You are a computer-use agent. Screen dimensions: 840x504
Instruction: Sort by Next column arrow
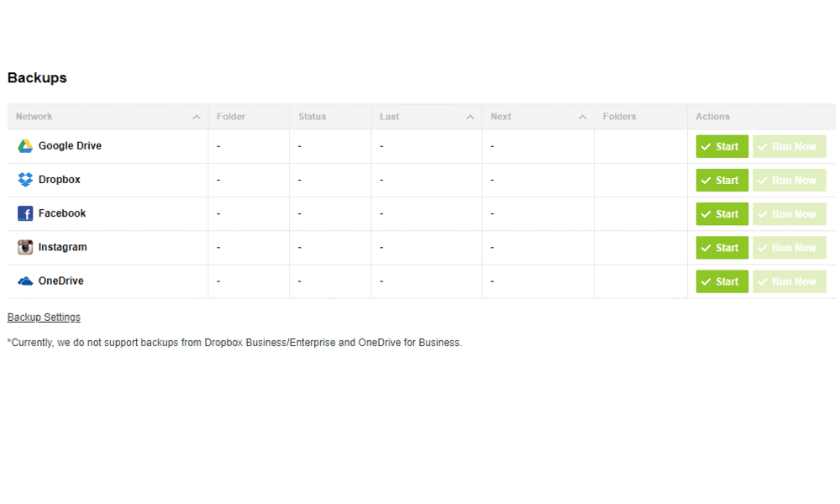tap(582, 117)
